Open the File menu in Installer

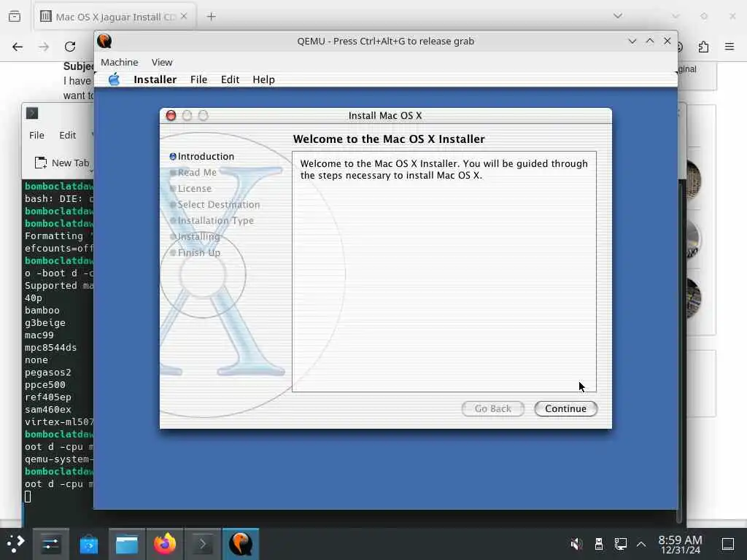198,79
